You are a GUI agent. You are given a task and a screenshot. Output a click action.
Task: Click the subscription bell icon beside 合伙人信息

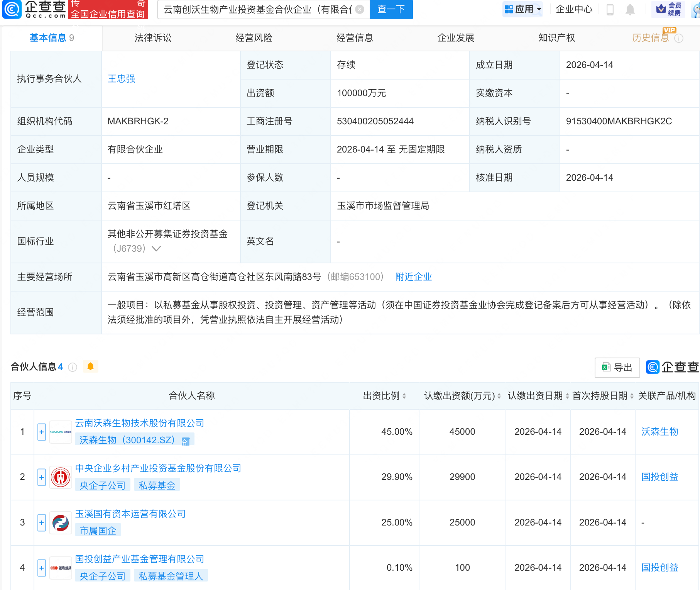[91, 366]
